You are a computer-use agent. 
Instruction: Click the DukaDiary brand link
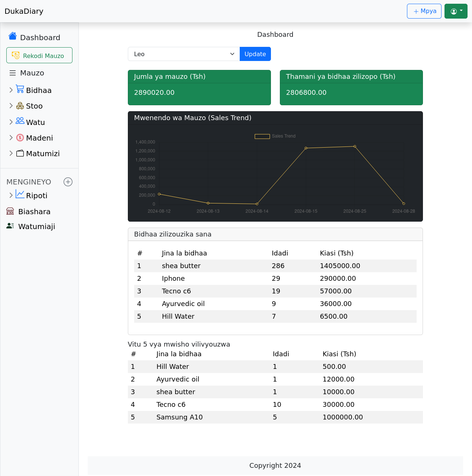[x=24, y=11]
